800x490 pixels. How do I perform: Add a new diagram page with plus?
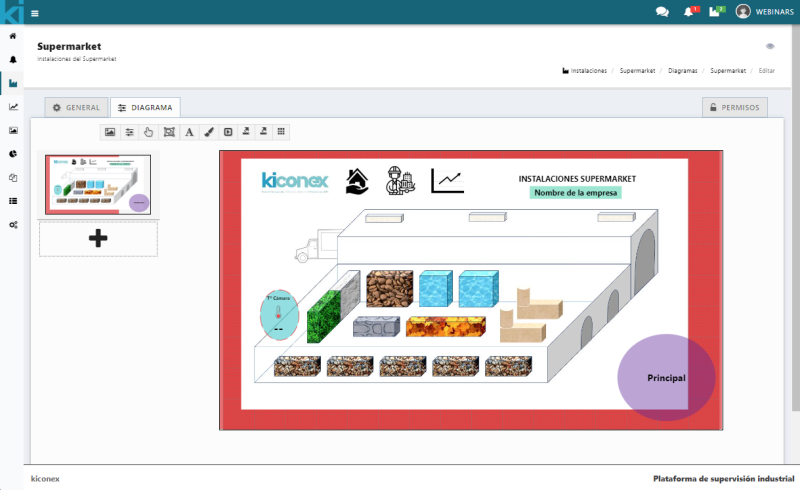coord(98,238)
